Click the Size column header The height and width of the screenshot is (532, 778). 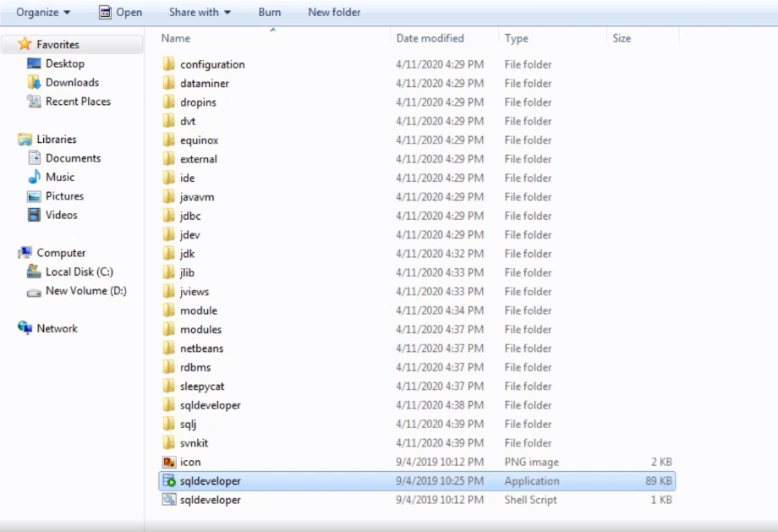[x=622, y=38]
